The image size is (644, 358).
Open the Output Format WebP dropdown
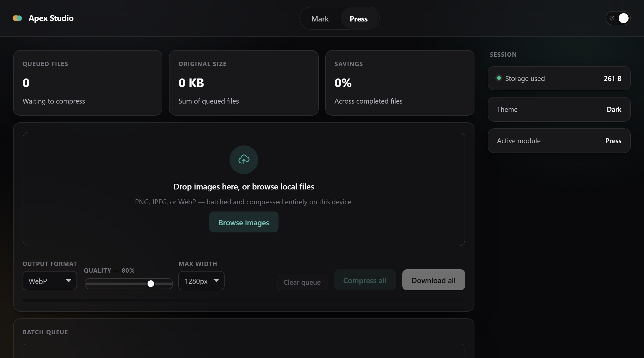pos(50,281)
